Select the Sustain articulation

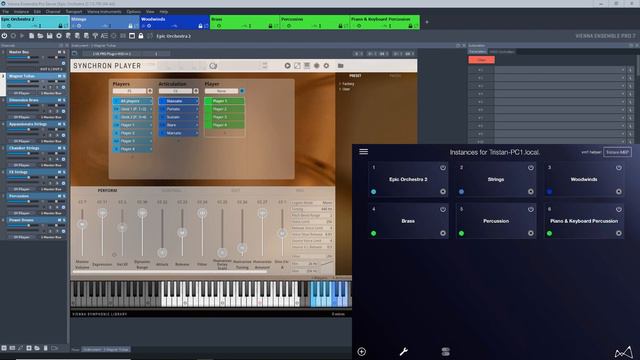point(178,117)
